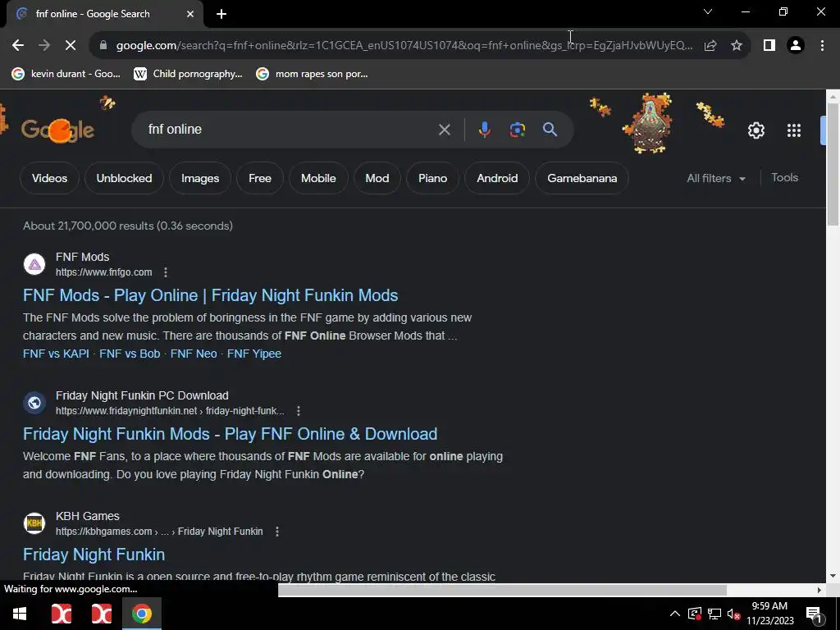Open the taskbar clock and calendar
Viewport: 840px width, 630px height.
[x=769, y=614]
